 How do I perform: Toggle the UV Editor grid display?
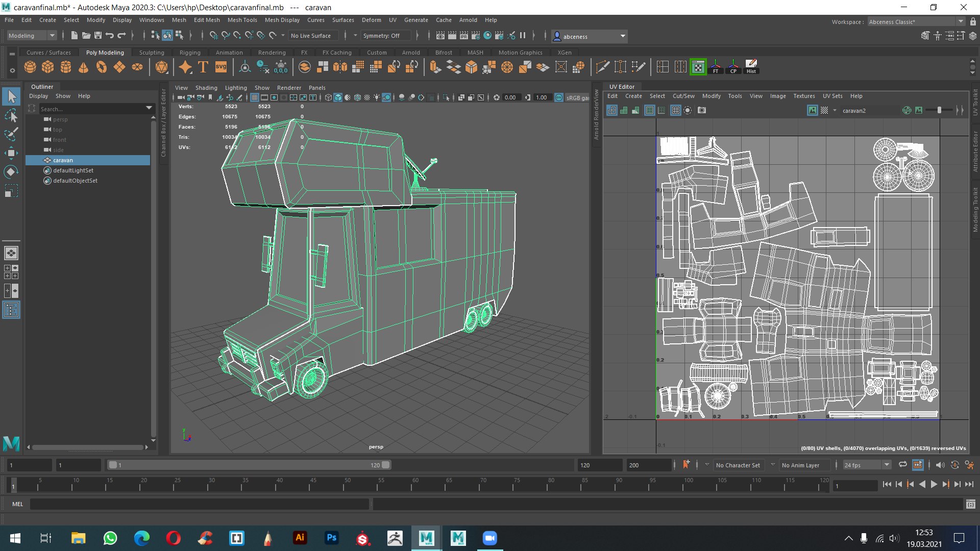(675, 110)
